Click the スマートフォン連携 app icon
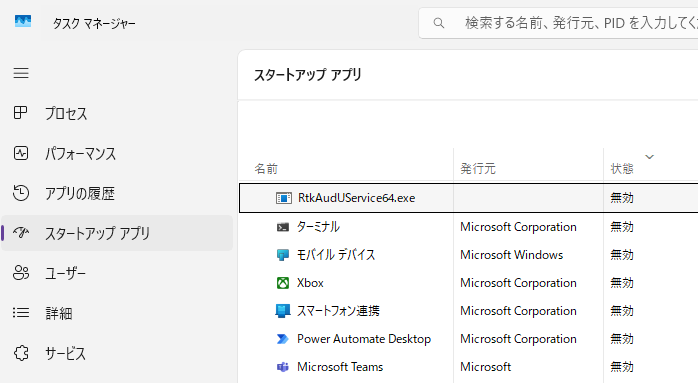Viewport: 698px width, 383px height. pos(283,311)
